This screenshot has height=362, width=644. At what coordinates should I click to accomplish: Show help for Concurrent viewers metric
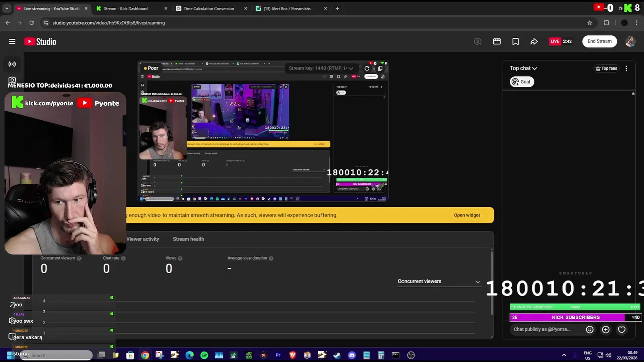pyautogui.click(x=79, y=258)
